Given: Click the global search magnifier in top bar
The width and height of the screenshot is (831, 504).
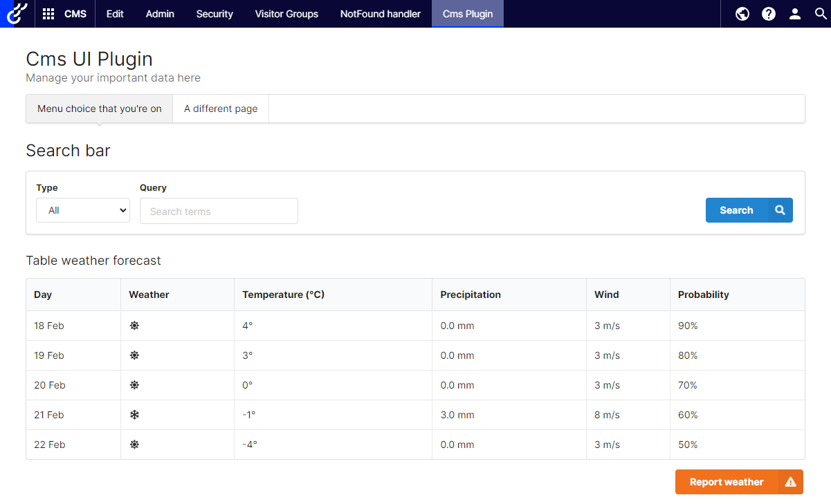Looking at the screenshot, I should coord(821,14).
